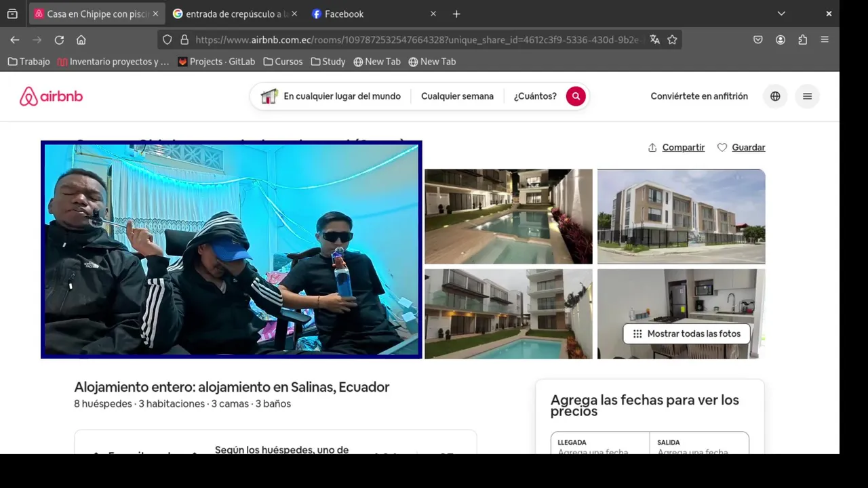
Task: Click the translate page icon
Action: [654, 40]
